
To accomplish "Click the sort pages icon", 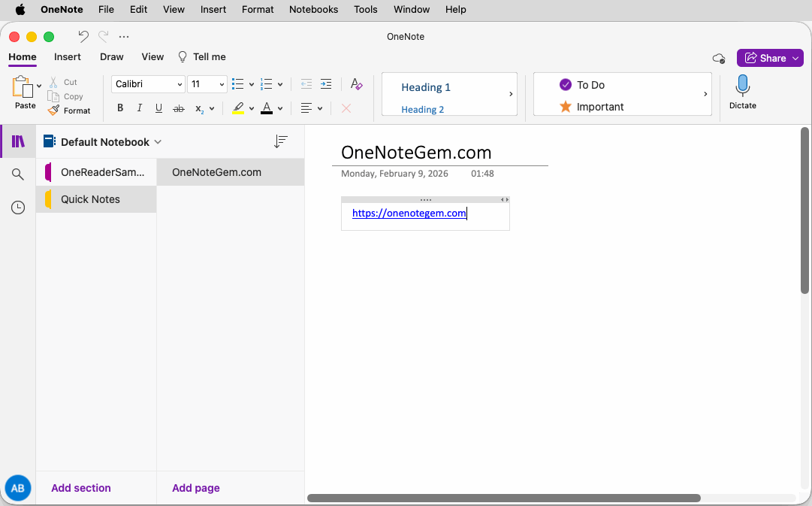I will click(281, 141).
